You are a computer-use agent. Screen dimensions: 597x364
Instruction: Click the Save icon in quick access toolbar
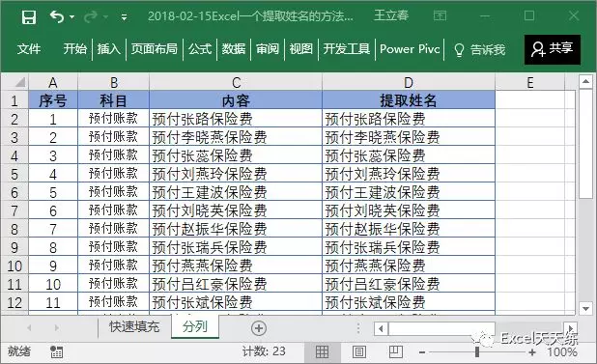(29, 17)
